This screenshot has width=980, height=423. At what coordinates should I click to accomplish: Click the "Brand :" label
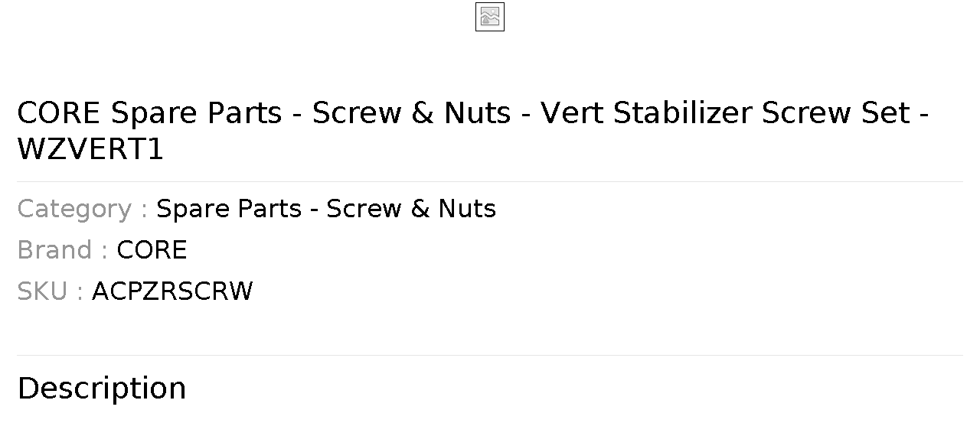(x=63, y=250)
